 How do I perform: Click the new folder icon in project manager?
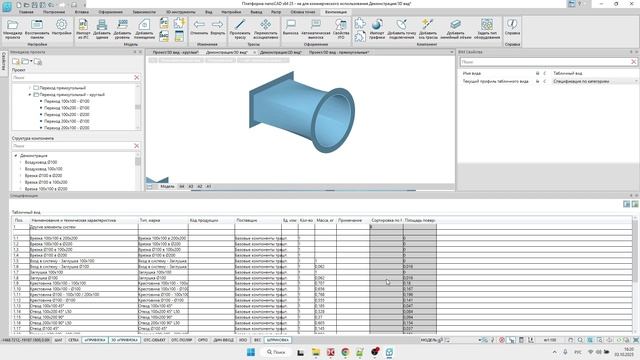16,62
